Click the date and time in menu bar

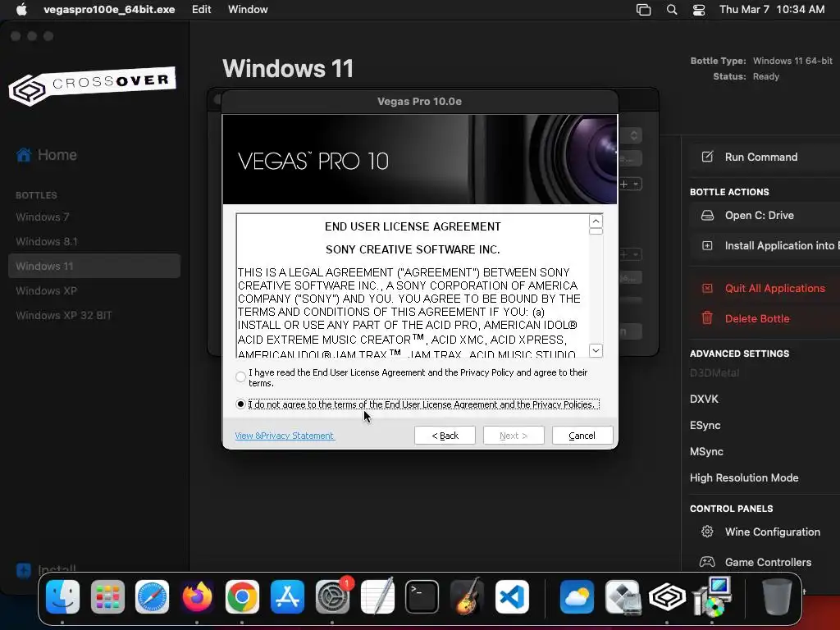pyautogui.click(x=772, y=10)
